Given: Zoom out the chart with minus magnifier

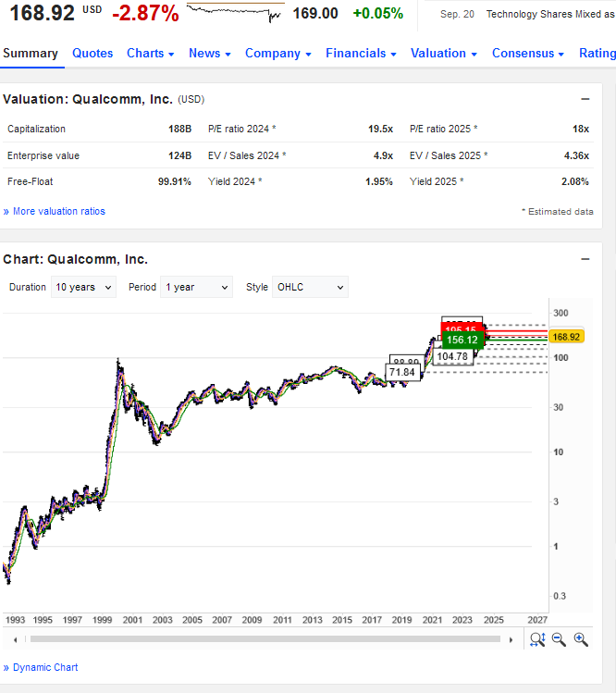Looking at the screenshot, I should (559, 639).
